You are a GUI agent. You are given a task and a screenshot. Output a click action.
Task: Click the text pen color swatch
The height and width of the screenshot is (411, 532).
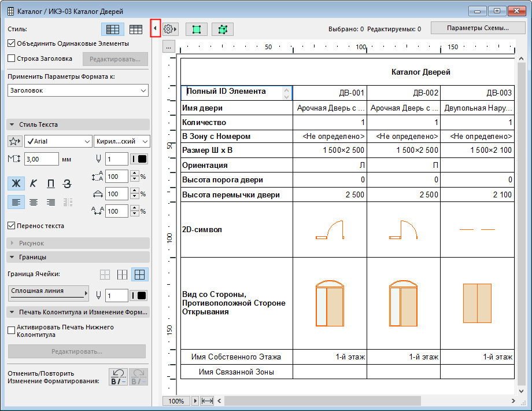point(140,159)
